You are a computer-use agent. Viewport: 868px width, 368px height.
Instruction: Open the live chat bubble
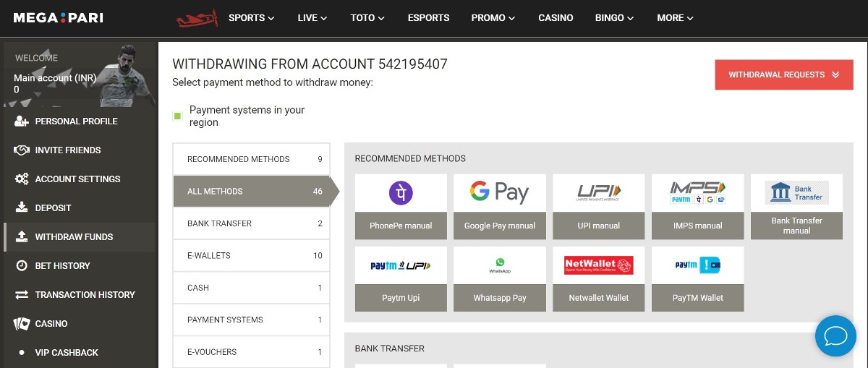(x=835, y=336)
